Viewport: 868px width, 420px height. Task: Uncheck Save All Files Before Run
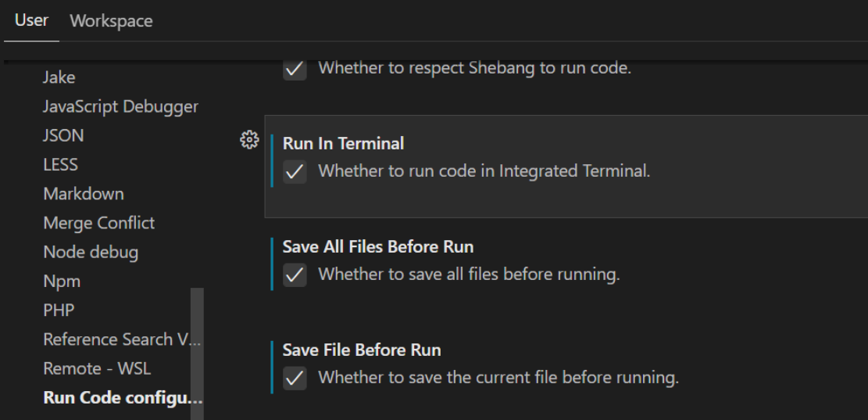[x=295, y=275]
